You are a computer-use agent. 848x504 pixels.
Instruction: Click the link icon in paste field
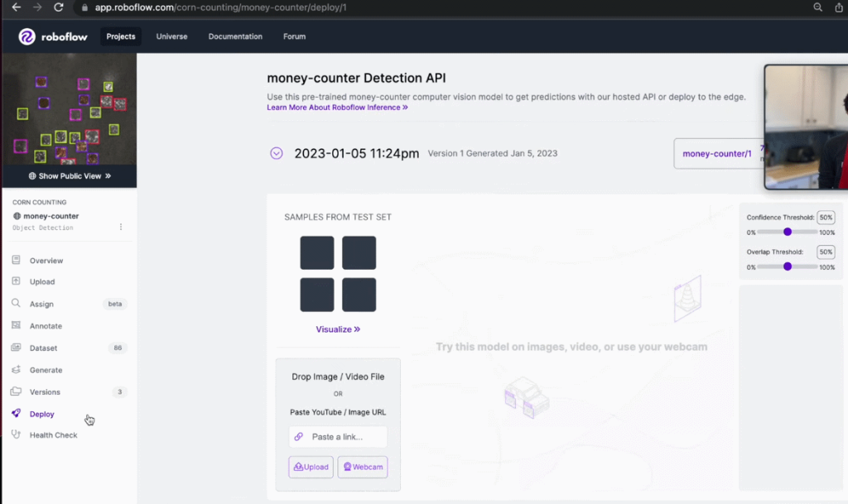[298, 436]
